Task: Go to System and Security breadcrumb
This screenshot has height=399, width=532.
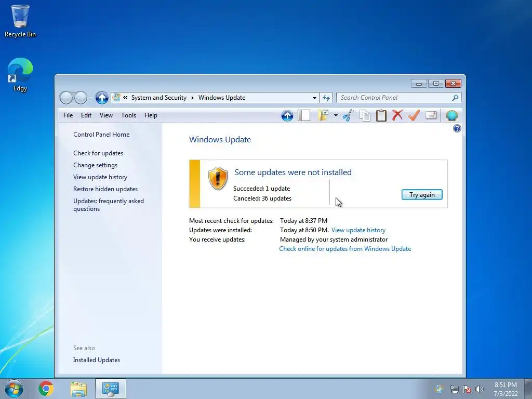Action: [159, 98]
